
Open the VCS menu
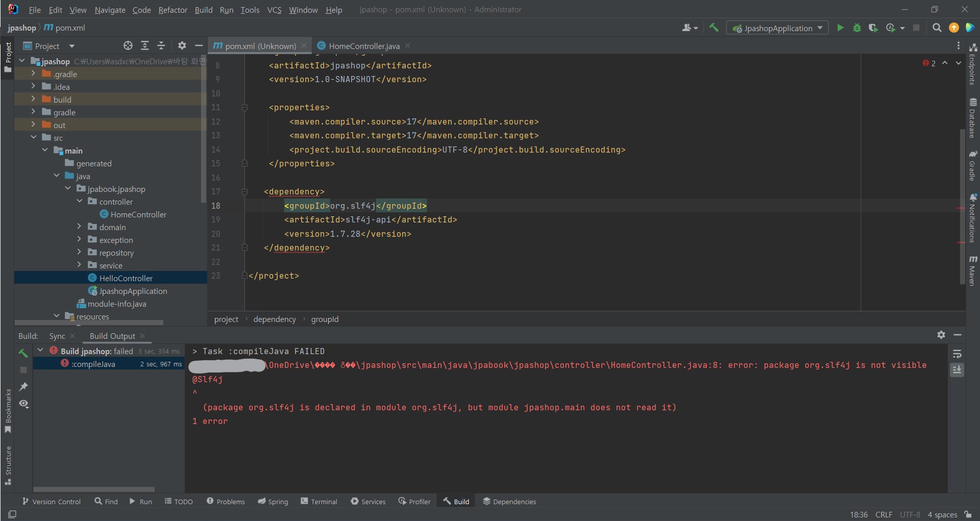tap(274, 10)
